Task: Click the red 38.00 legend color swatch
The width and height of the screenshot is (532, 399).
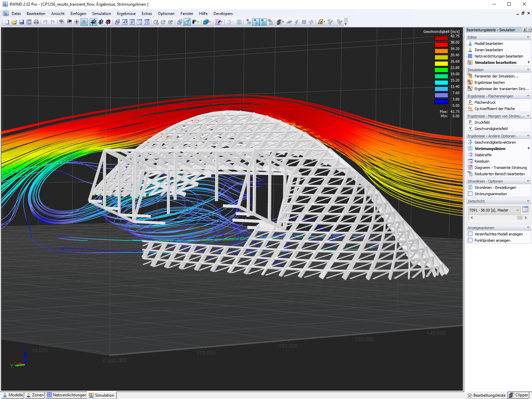Action: [441, 45]
